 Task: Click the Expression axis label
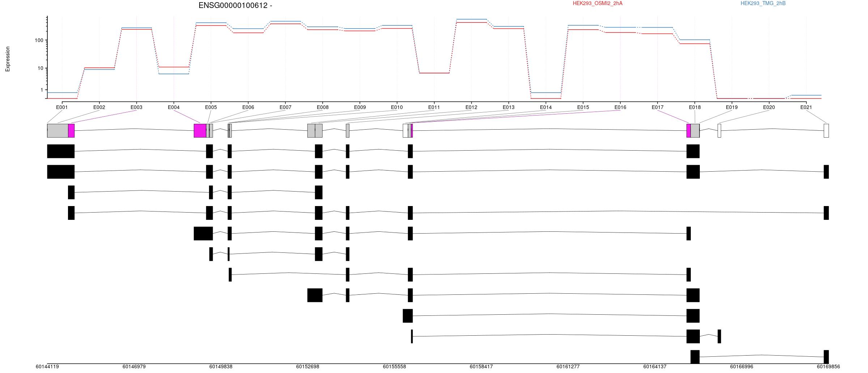coord(8,59)
